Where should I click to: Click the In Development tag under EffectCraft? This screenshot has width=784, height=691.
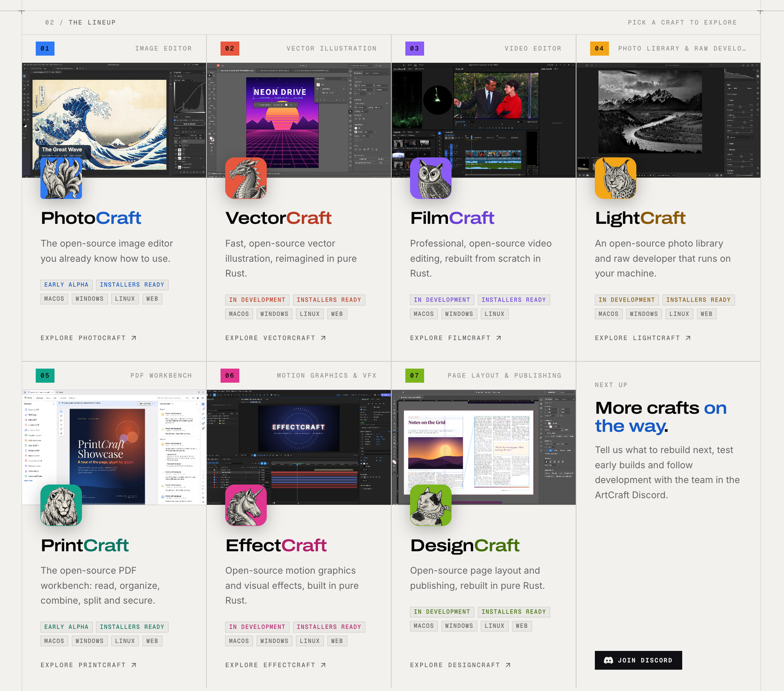(x=257, y=627)
